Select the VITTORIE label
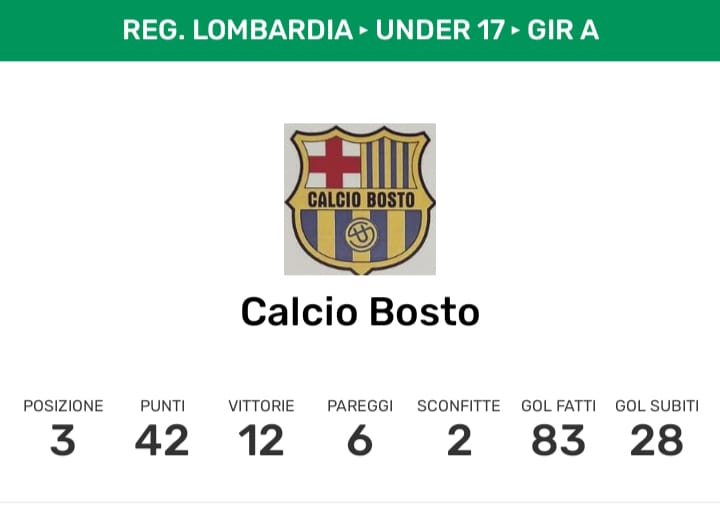 [261, 406]
